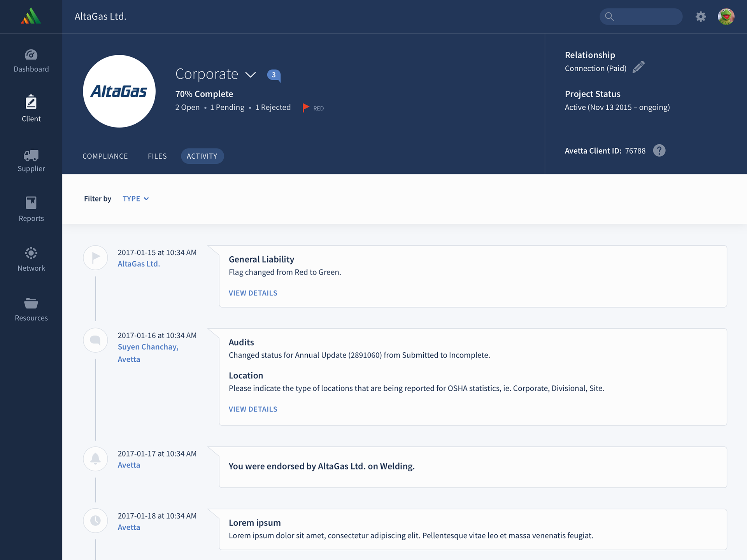Switch to the FILES tab

point(157,156)
